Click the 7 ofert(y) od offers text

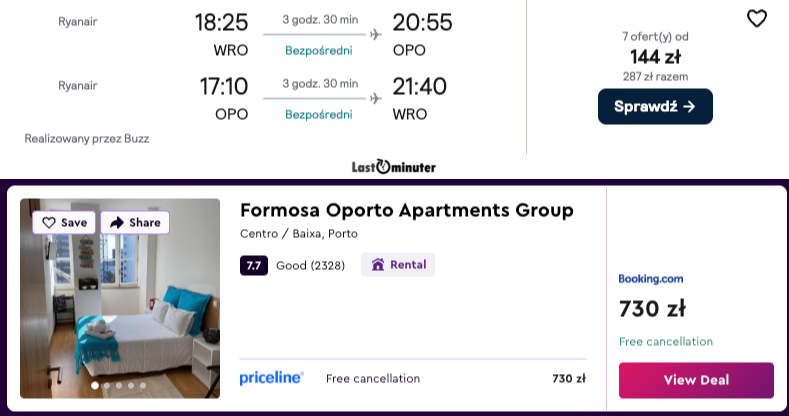[655, 37]
